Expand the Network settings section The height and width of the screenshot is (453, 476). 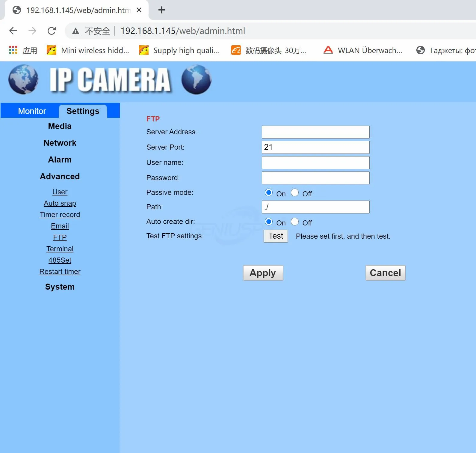coord(60,143)
